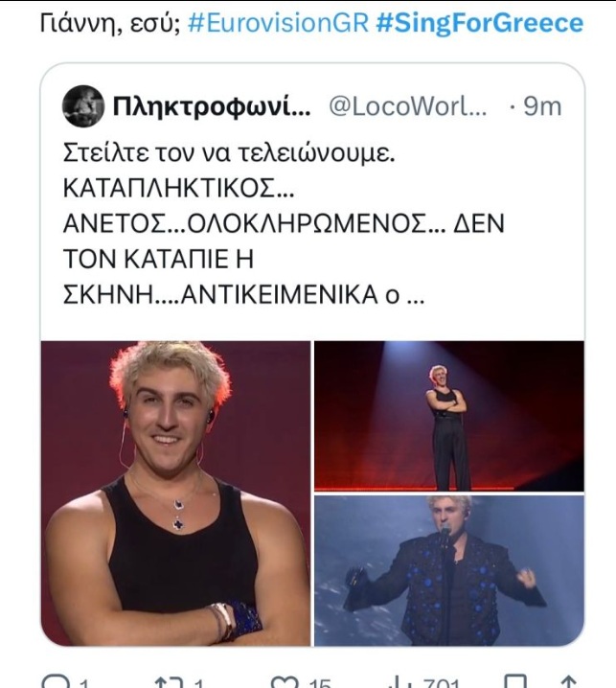
Task: Click the like count 15
Action: (x=319, y=683)
